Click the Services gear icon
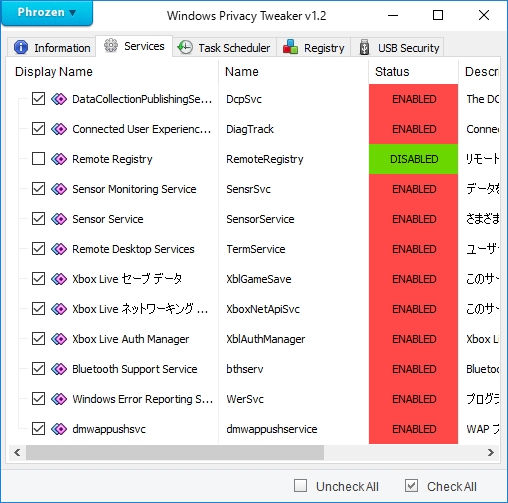This screenshot has height=503, width=508. pos(111,46)
